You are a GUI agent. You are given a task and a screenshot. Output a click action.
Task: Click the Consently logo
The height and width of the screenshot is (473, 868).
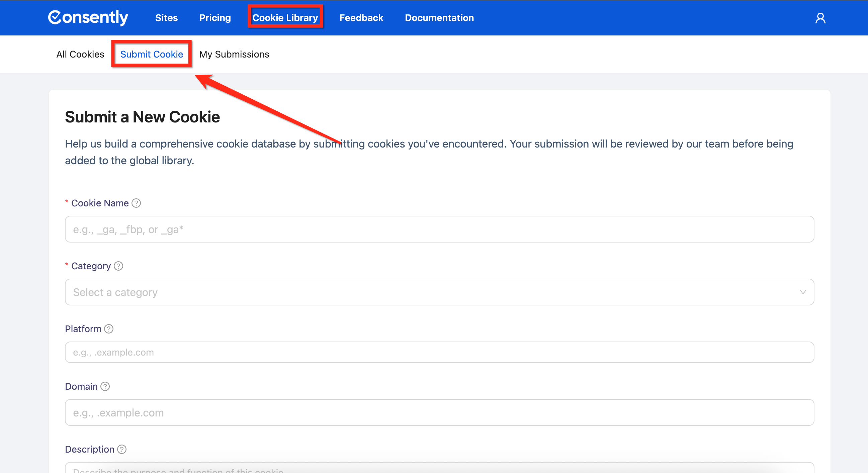[x=88, y=18]
